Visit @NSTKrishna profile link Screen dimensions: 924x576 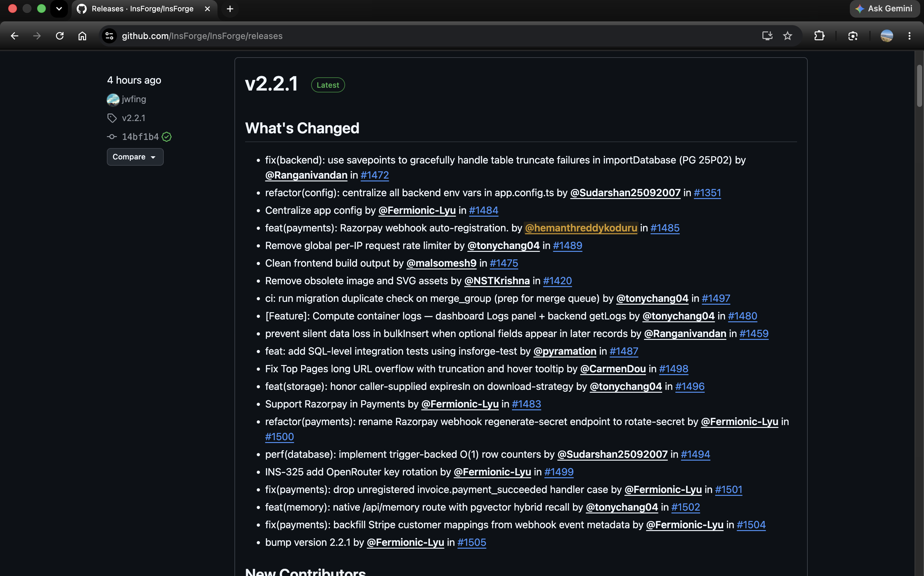tap(497, 281)
